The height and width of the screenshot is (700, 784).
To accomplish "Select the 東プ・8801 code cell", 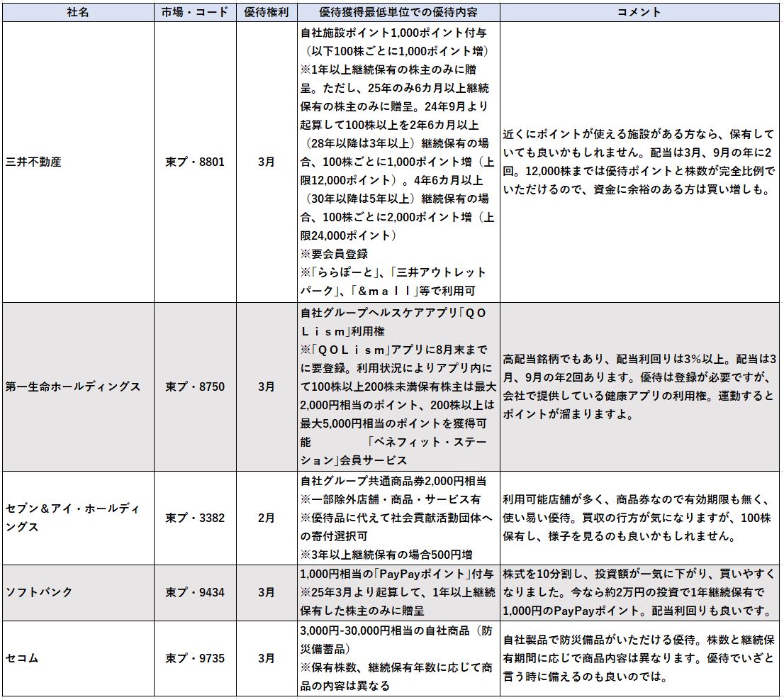I will 195,162.
